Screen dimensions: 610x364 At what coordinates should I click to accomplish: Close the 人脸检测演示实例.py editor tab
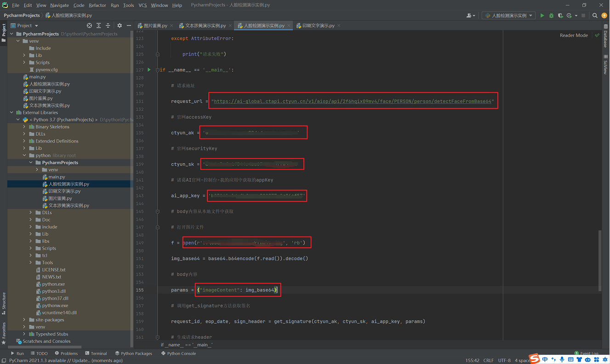click(289, 26)
